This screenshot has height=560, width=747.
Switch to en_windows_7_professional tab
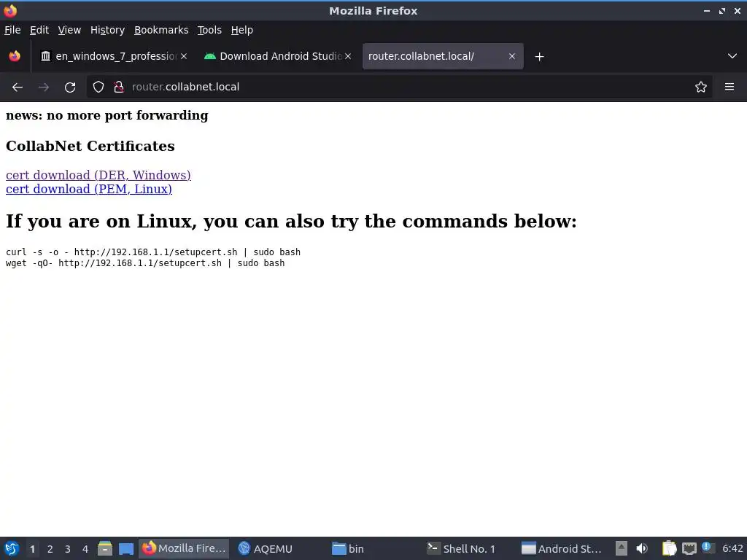pyautogui.click(x=113, y=56)
